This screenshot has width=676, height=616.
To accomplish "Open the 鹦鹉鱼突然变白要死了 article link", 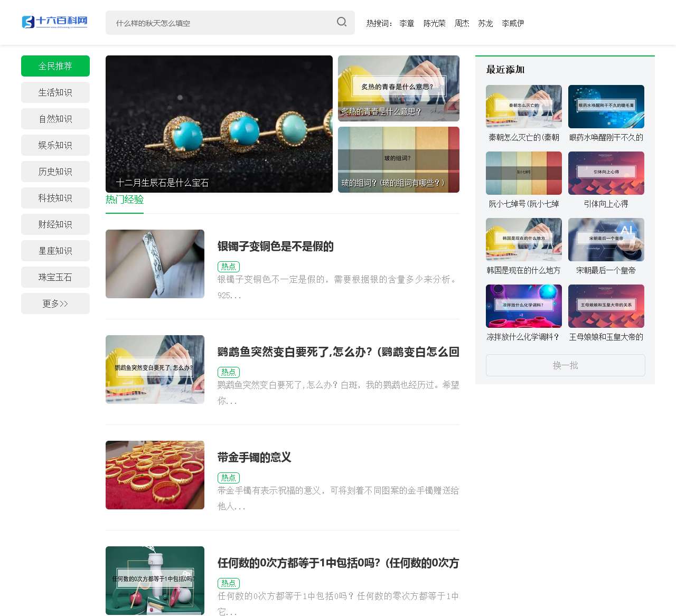I will coord(338,352).
